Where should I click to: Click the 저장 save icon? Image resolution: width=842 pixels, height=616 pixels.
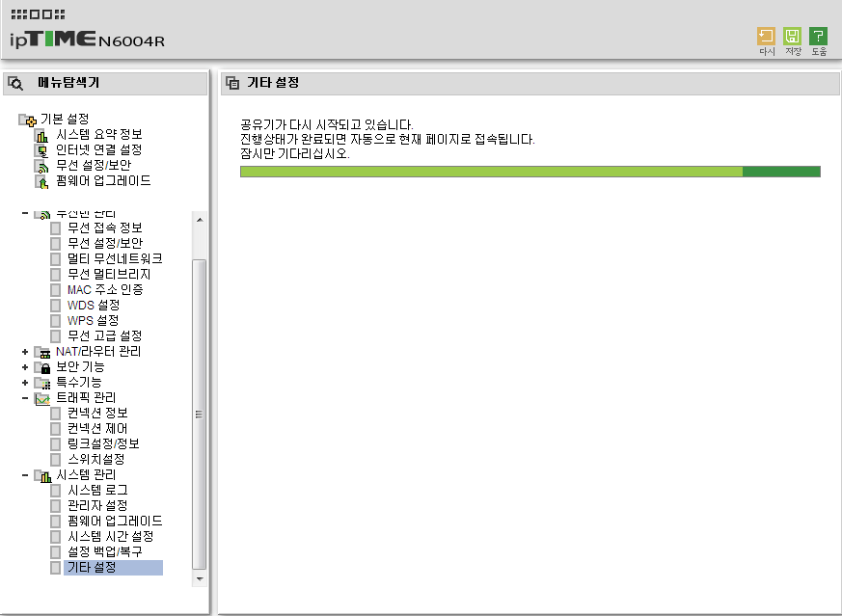coord(792,37)
